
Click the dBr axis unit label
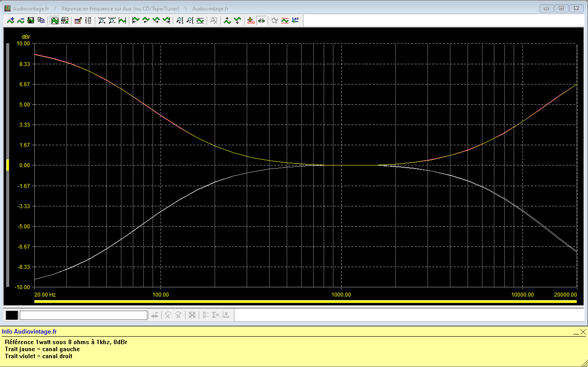pos(26,37)
